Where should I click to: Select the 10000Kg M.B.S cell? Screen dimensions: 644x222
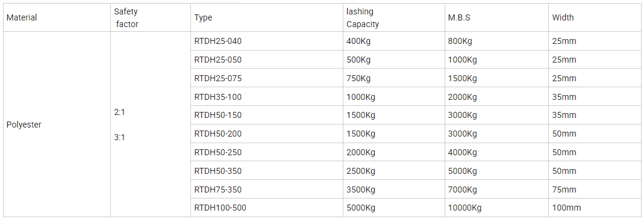(464, 208)
